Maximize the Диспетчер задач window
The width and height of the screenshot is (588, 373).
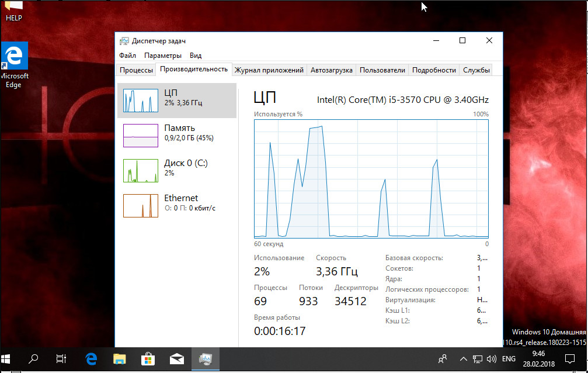point(462,40)
